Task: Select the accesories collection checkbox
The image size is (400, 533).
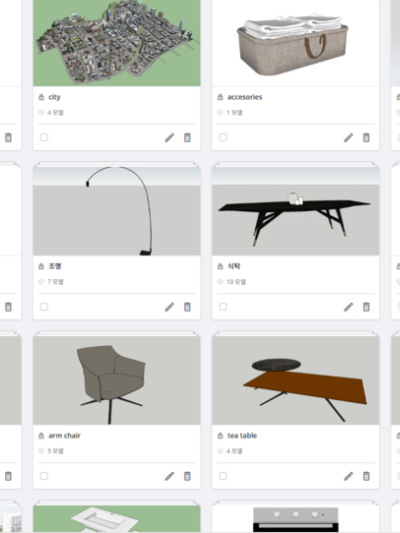Action: coord(223,137)
